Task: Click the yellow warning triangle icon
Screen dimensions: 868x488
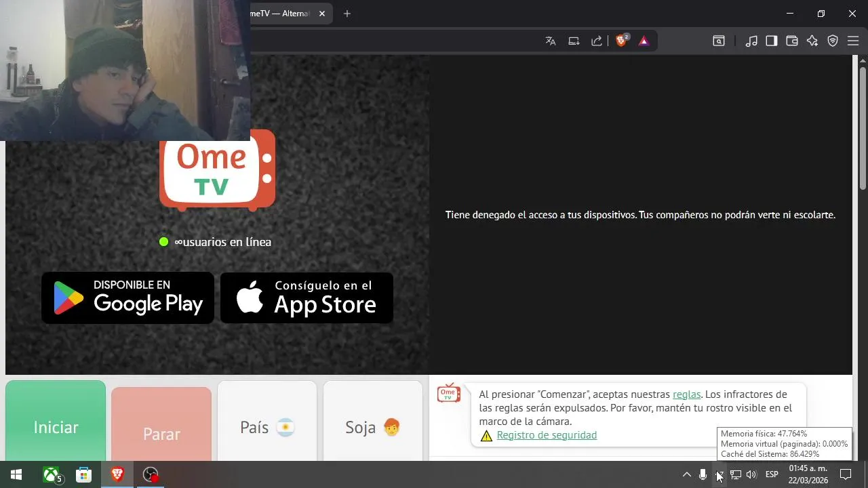Action: tap(486, 436)
